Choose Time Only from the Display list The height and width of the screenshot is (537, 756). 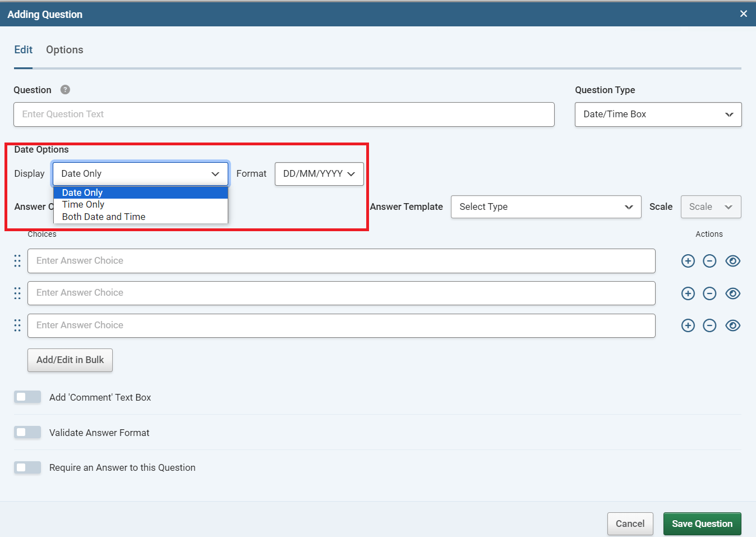[141, 205]
